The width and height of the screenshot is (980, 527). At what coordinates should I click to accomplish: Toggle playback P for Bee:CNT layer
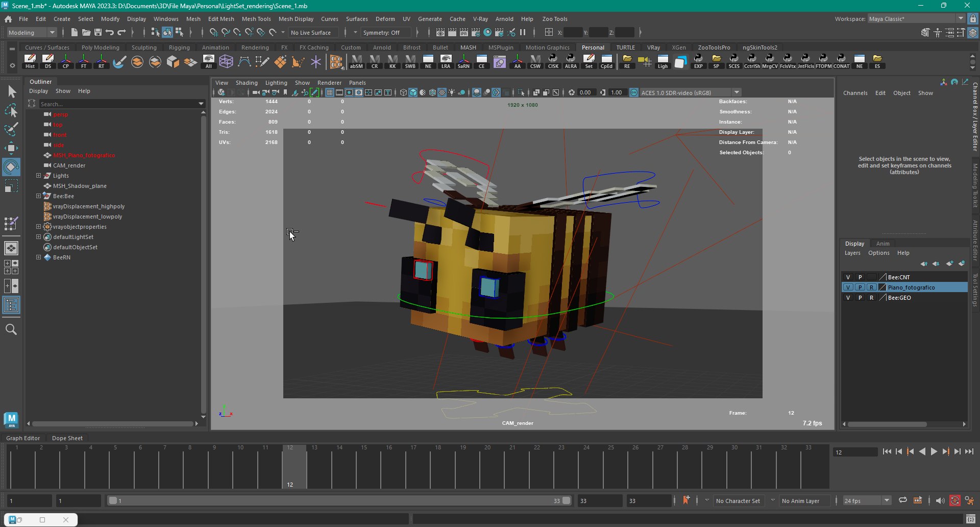(860, 277)
